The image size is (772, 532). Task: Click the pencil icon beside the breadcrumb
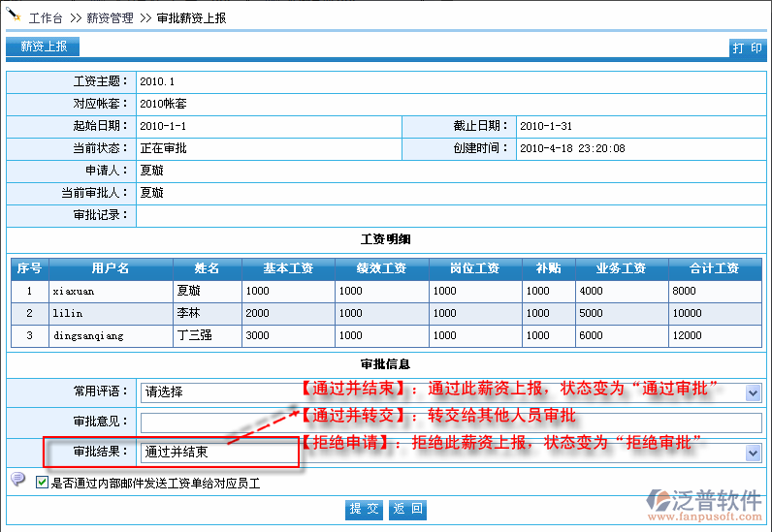click(14, 16)
